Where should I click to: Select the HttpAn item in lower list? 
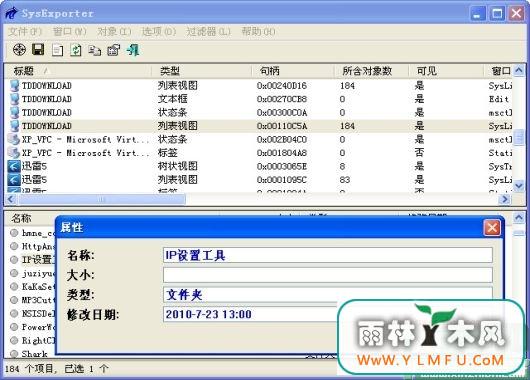click(32, 246)
